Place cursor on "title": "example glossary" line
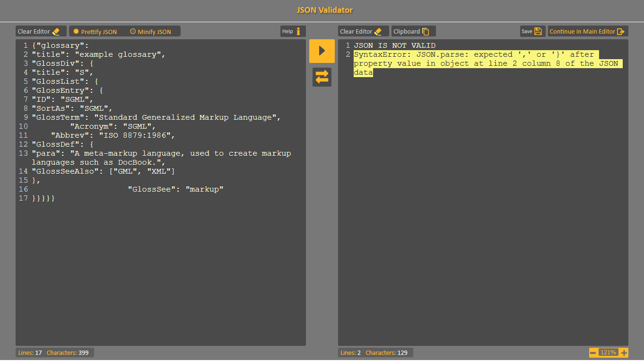This screenshot has width=644, height=361. [99, 54]
